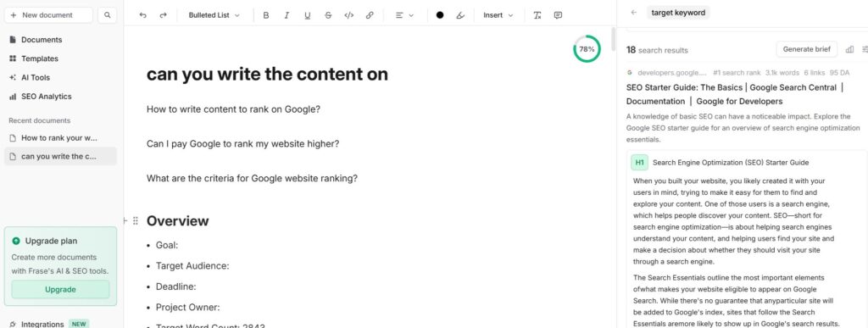Click the target keyword field

[678, 12]
